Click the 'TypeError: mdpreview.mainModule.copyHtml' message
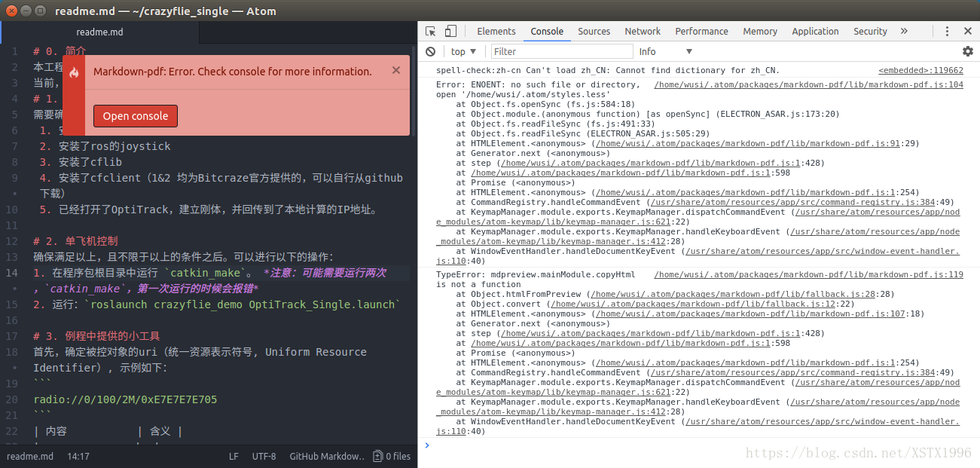 (535, 279)
